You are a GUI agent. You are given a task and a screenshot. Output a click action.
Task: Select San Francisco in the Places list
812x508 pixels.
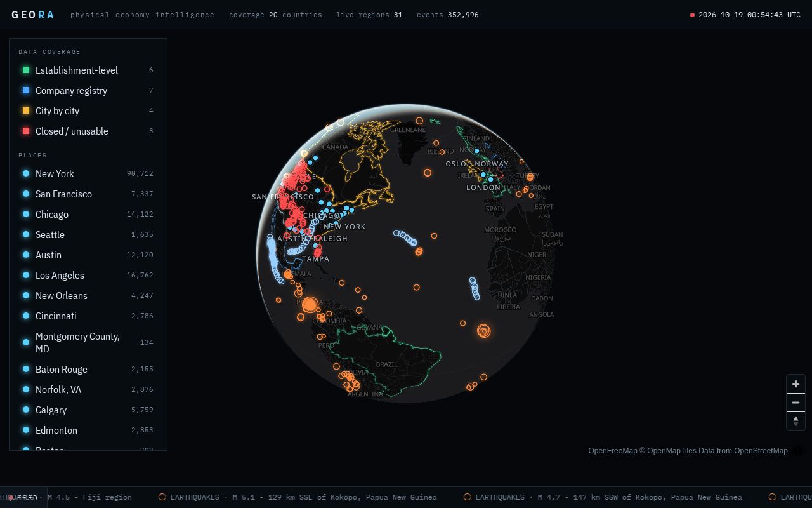point(88,194)
